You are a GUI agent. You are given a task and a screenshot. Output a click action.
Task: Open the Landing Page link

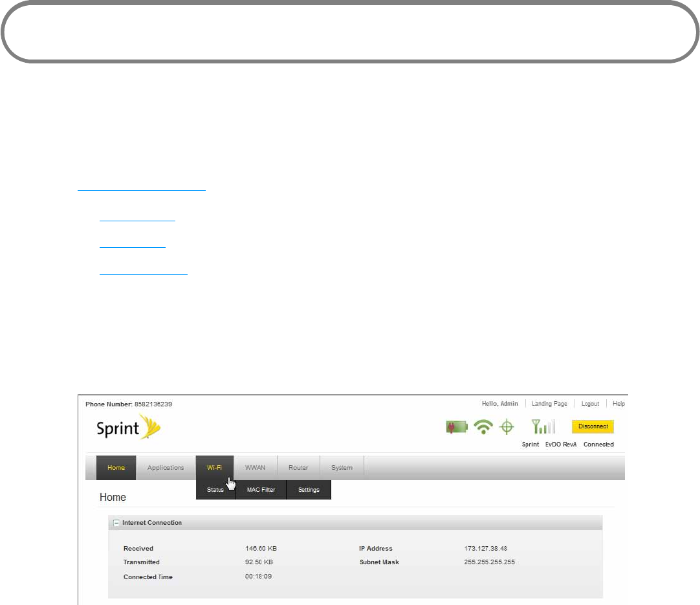[x=549, y=404]
